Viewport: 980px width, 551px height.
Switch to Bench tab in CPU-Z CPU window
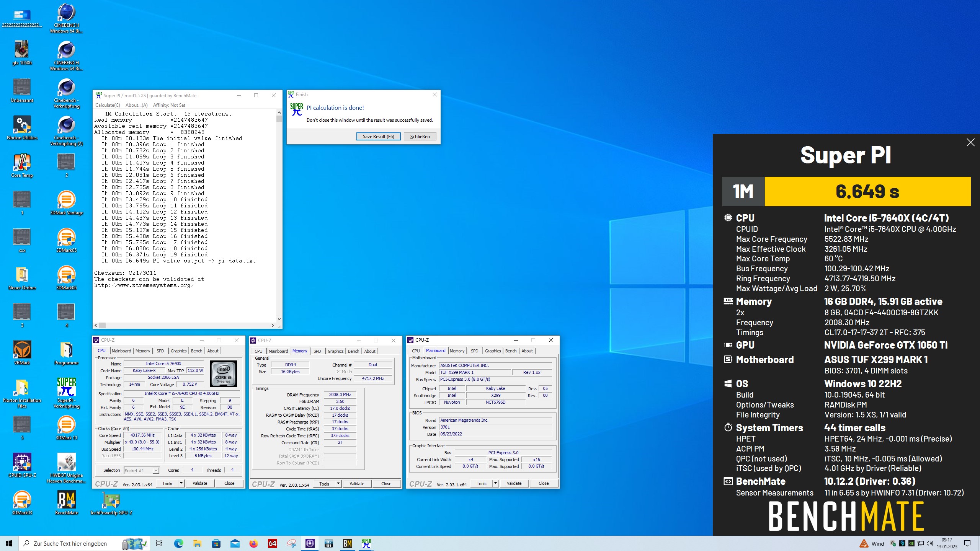click(x=196, y=351)
